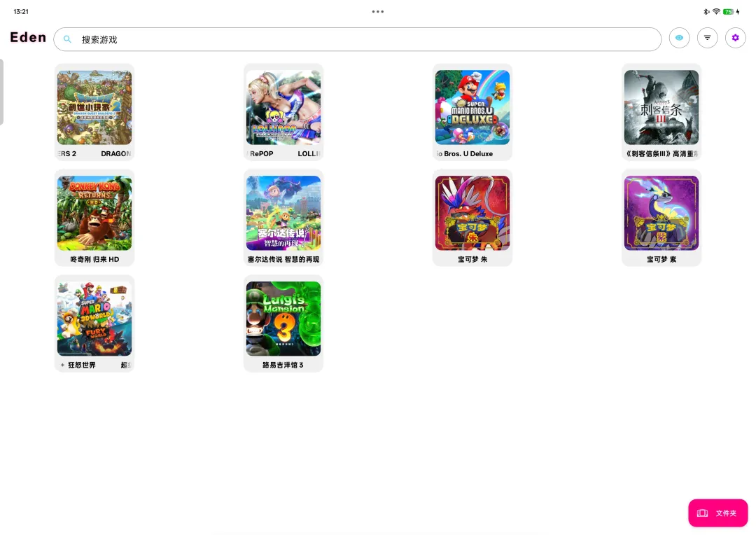This screenshot has width=756, height=535.
Task: Tap the Bluetooth status icon
Action: 706,12
